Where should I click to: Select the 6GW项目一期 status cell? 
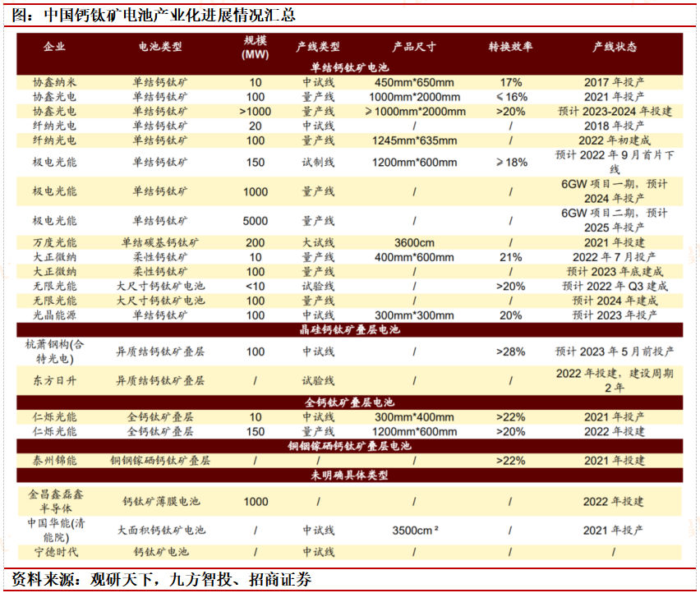[x=615, y=191]
